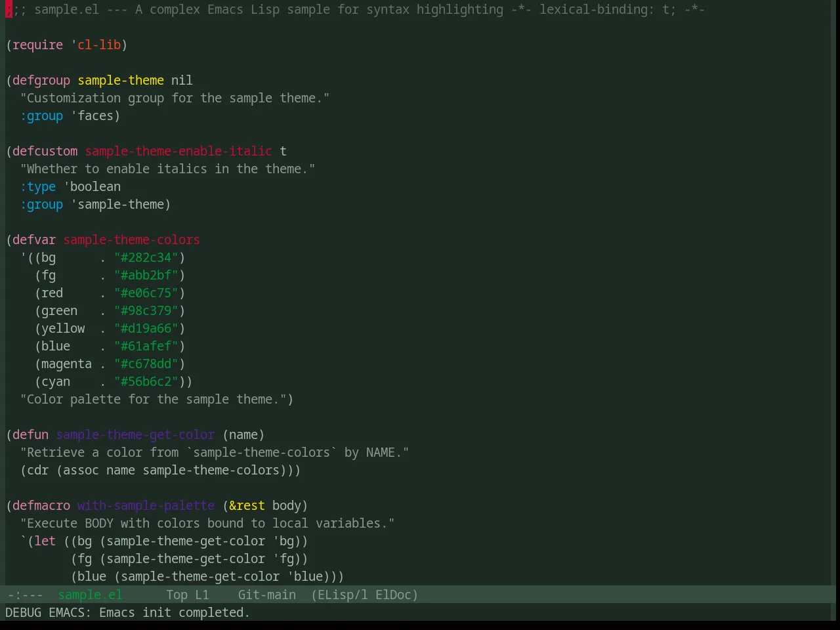This screenshot has width=840, height=630.
Task: Click on 'defcustom' keyword
Action: click(x=45, y=151)
